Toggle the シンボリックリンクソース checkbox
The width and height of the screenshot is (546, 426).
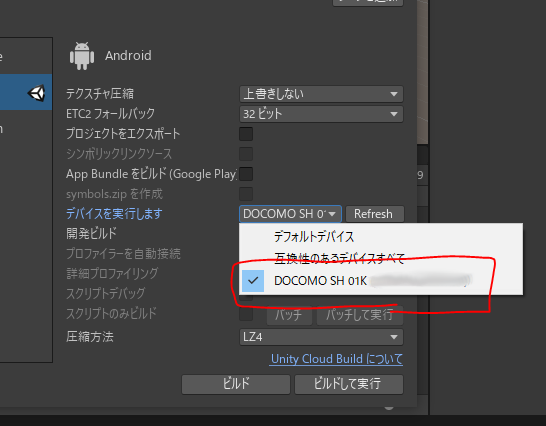coord(246,154)
